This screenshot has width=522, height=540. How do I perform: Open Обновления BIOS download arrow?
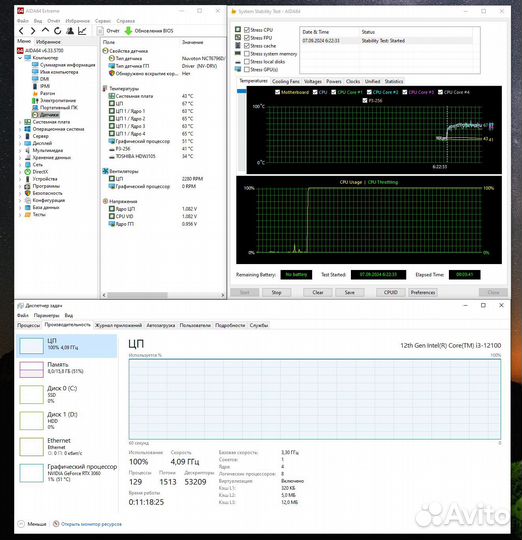click(129, 31)
